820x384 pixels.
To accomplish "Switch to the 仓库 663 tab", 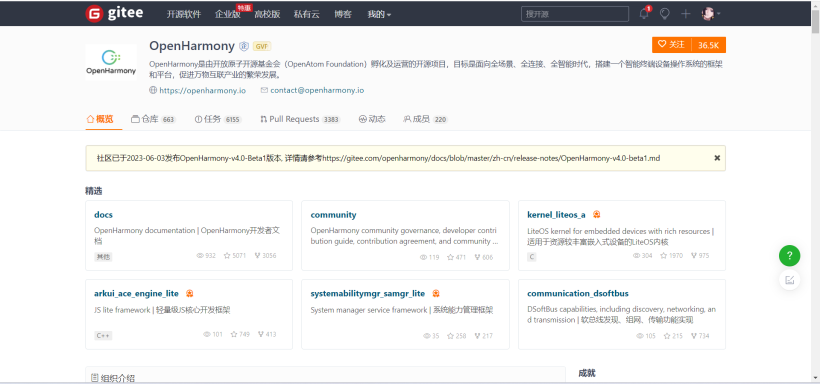I will pos(153,119).
